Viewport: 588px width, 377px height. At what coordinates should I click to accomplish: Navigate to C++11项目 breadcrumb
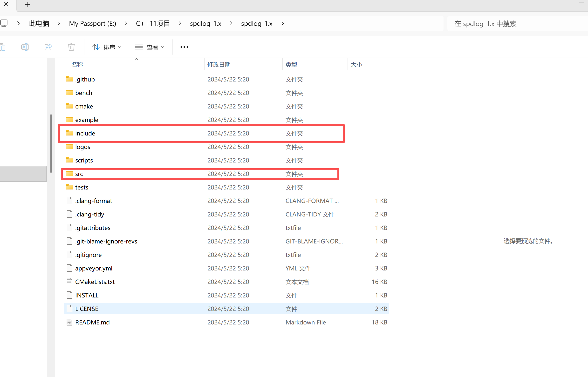pyautogui.click(x=153, y=23)
